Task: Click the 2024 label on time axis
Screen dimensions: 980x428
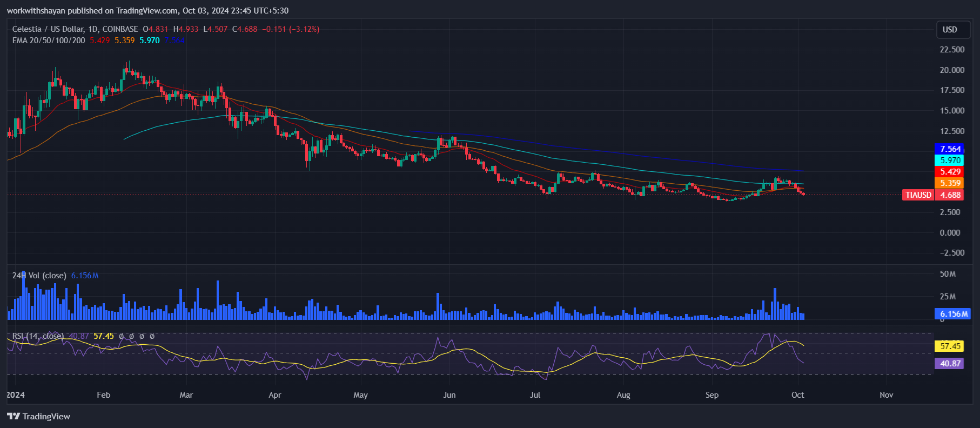Action: tap(16, 395)
